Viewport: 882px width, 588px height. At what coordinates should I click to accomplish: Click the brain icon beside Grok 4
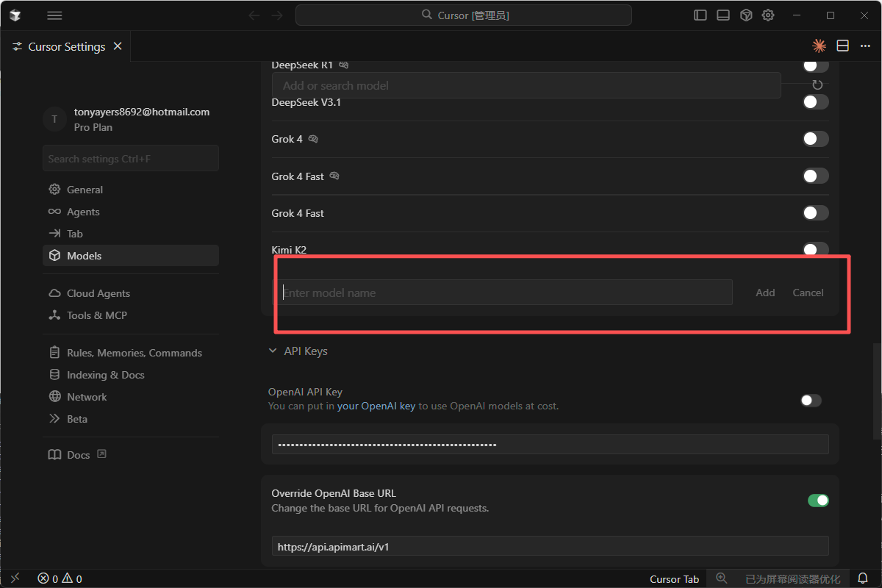pos(313,139)
